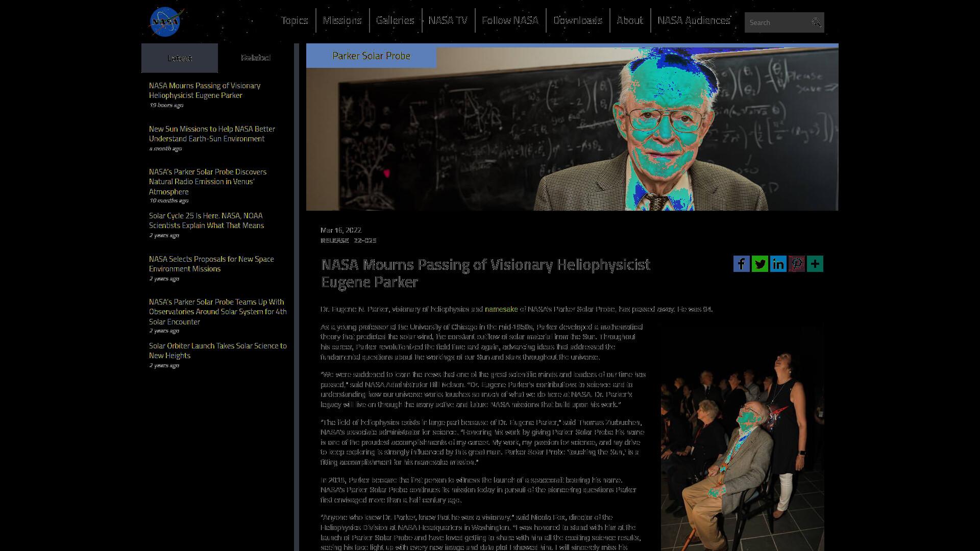The image size is (980, 551).
Task: Open sidebar article on Eugene Parker's passing
Action: pyautogui.click(x=205, y=90)
